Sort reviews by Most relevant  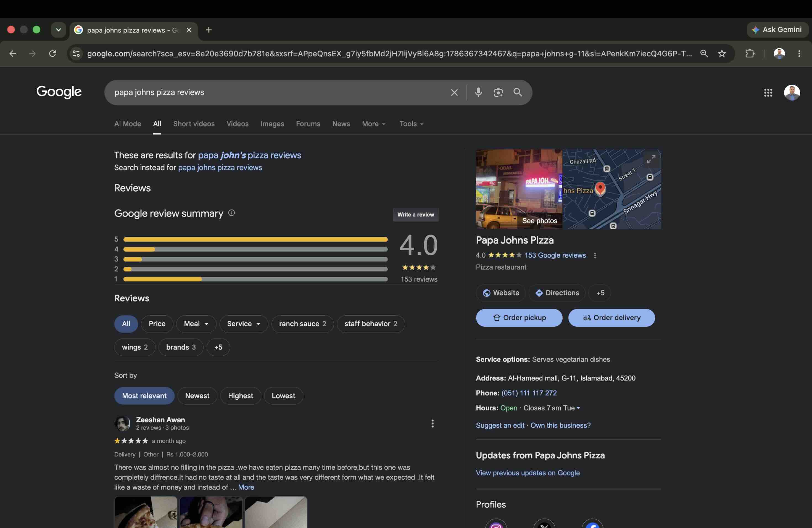(x=144, y=396)
